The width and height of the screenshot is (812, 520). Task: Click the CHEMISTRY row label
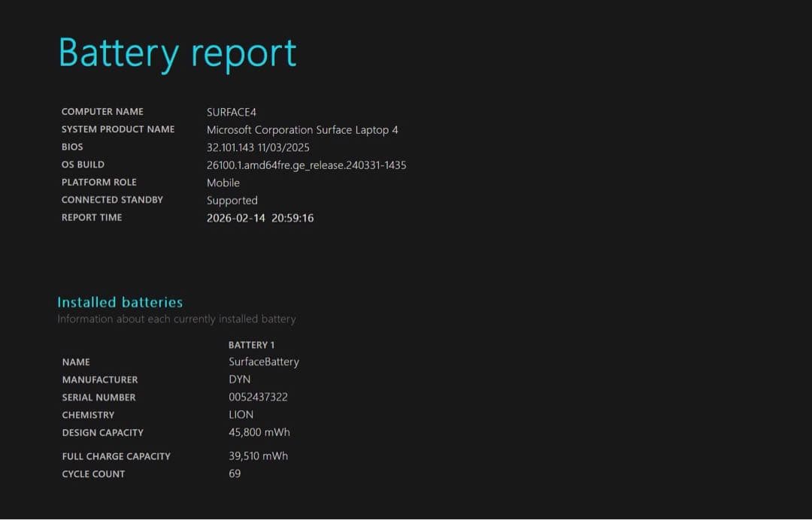[88, 415]
